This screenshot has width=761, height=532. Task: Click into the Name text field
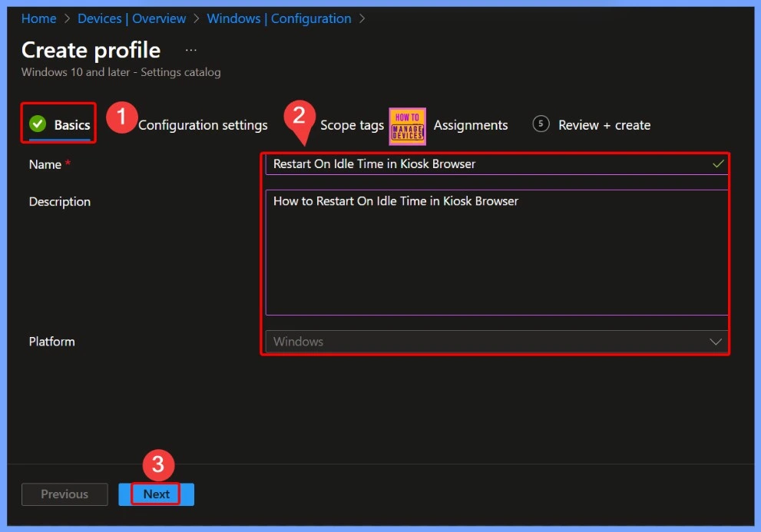point(484,164)
